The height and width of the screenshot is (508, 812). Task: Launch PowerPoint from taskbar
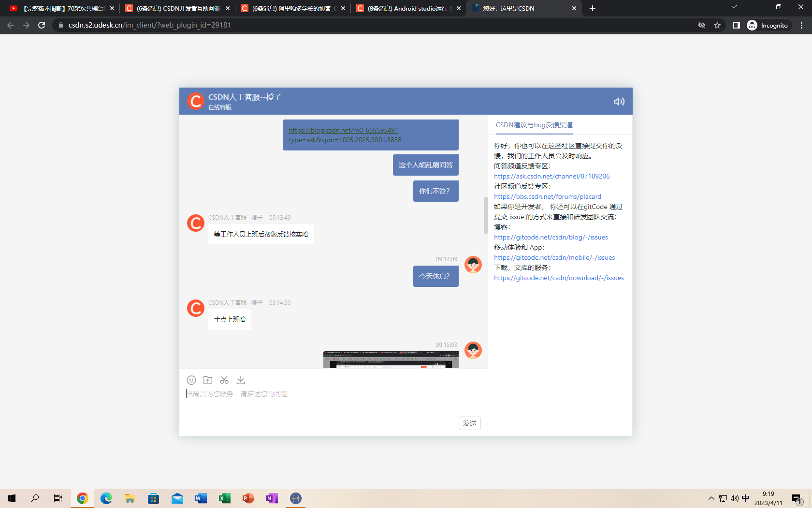[x=248, y=498]
